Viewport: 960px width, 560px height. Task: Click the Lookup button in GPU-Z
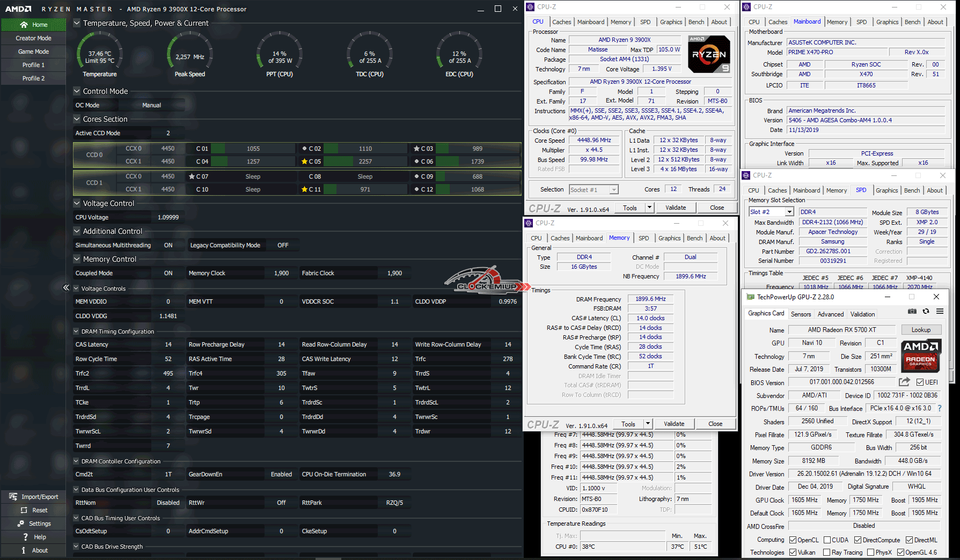(920, 330)
